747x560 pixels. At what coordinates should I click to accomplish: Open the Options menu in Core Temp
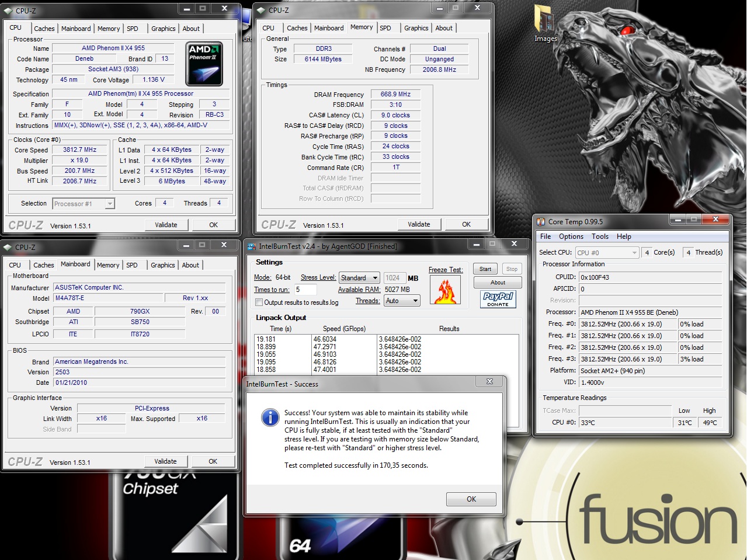[571, 236]
